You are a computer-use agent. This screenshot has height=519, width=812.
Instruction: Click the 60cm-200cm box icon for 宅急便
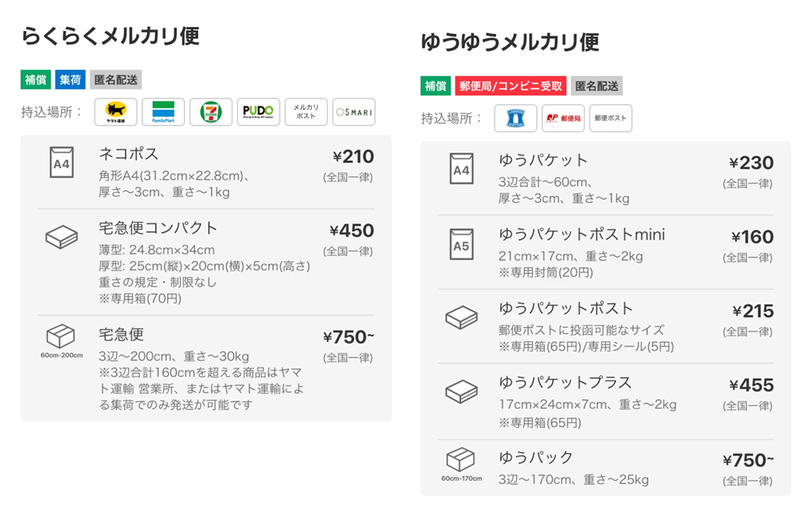click(61, 340)
